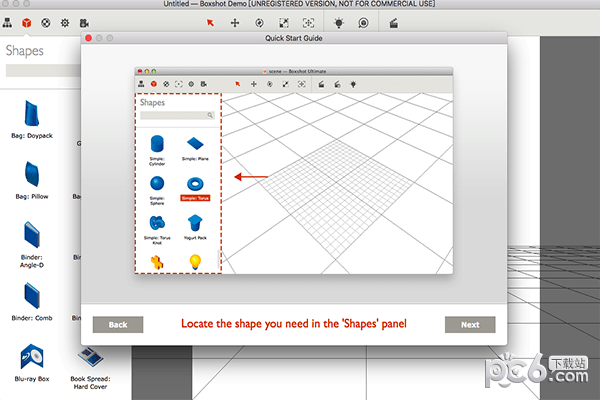
Task: Click the circular preview render icon
Action: point(364,23)
